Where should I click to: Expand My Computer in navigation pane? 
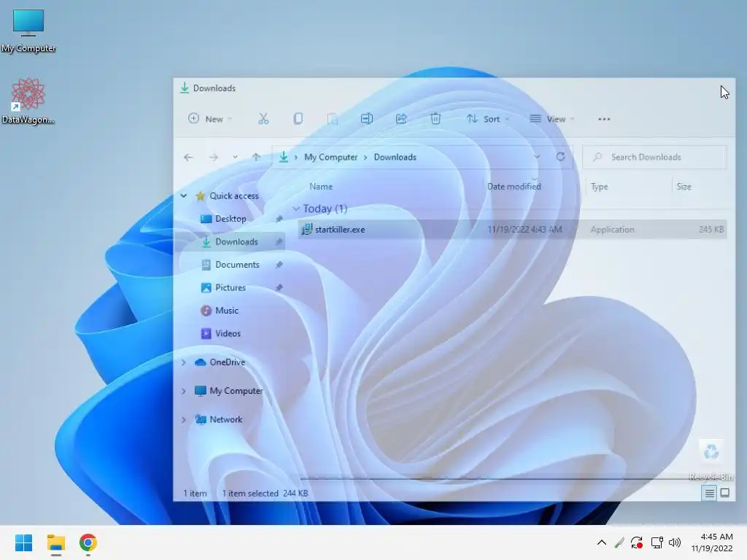pyautogui.click(x=183, y=391)
